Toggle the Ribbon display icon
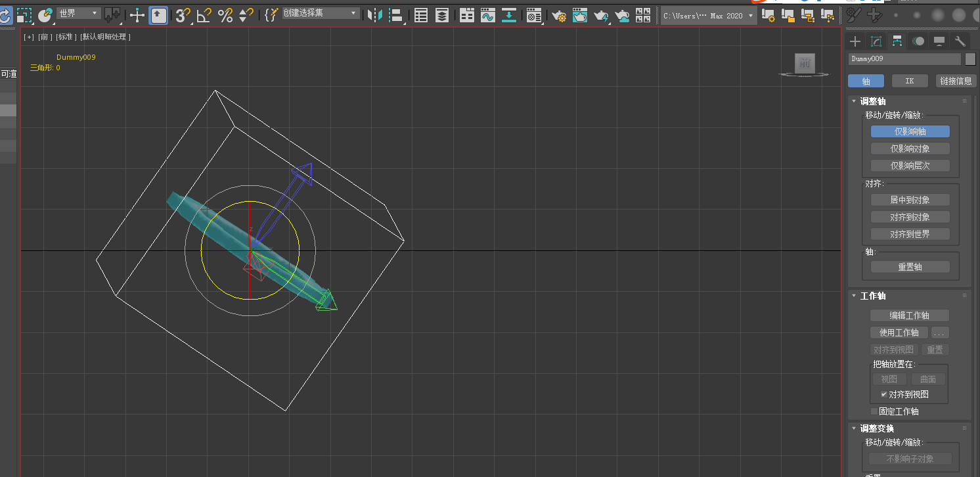The width and height of the screenshot is (980, 477). point(467,16)
